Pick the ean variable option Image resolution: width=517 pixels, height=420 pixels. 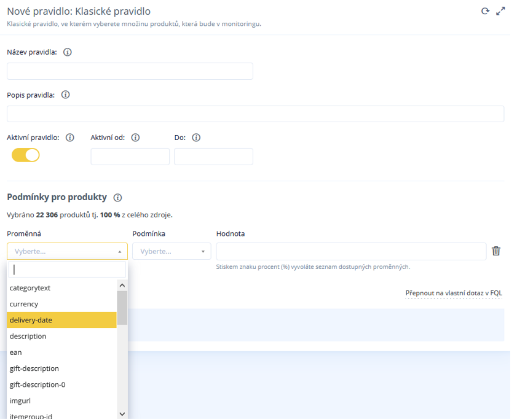point(61,352)
